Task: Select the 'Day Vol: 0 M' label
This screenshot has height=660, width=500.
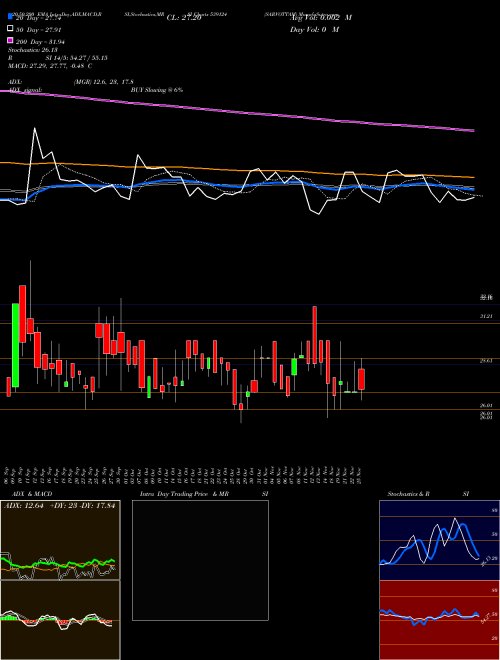Action: tap(314, 29)
